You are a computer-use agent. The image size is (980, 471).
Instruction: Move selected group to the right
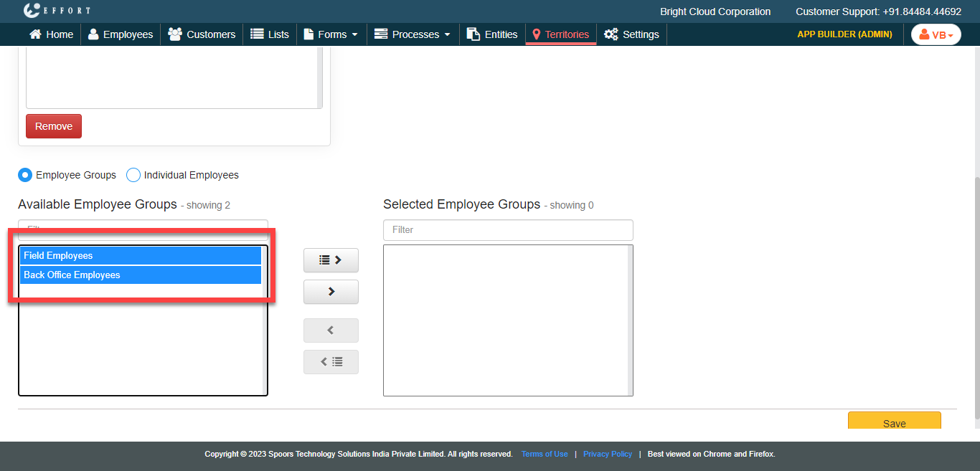tap(331, 292)
